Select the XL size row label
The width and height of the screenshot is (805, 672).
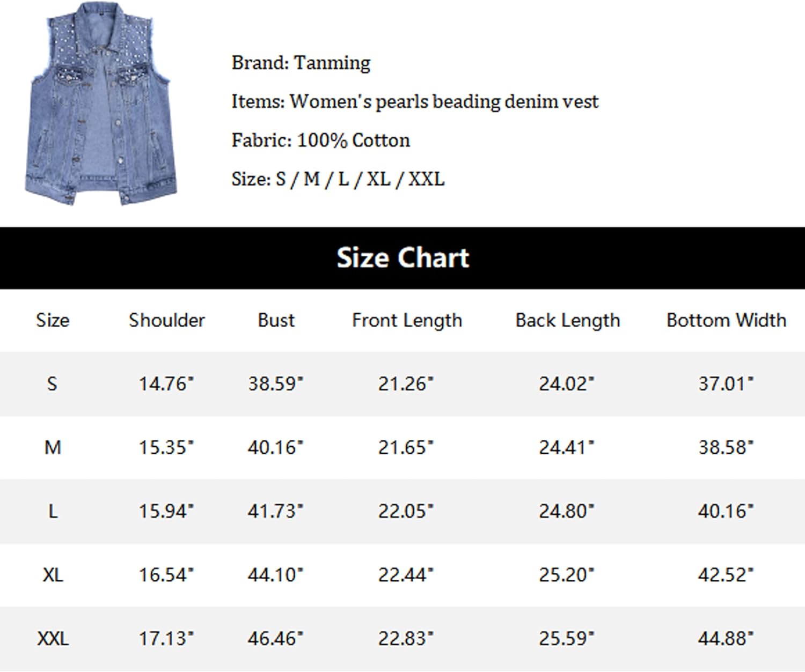coord(53,575)
